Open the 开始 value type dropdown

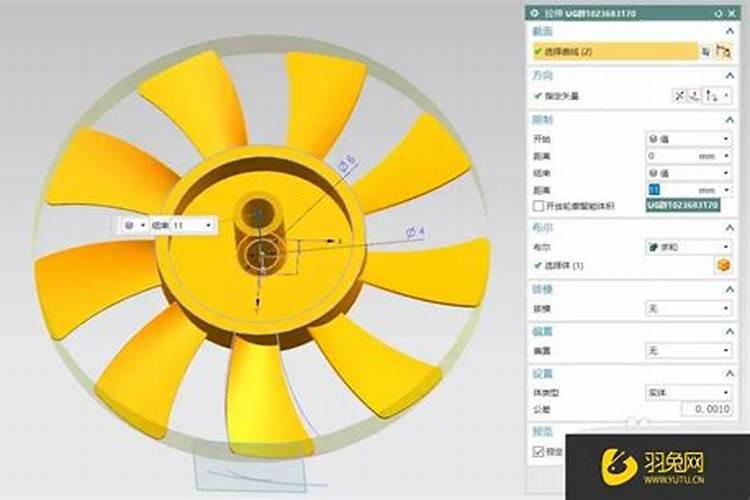688,139
